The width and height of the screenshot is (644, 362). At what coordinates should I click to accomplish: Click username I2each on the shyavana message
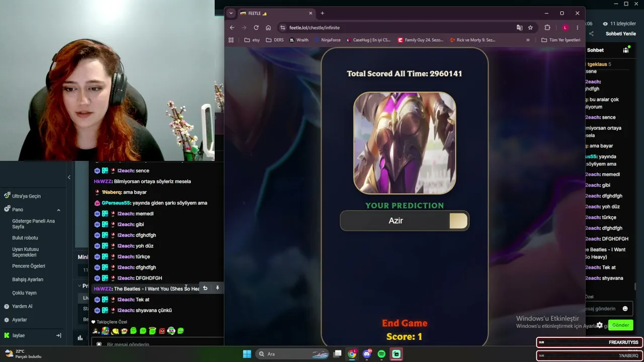coord(125,310)
